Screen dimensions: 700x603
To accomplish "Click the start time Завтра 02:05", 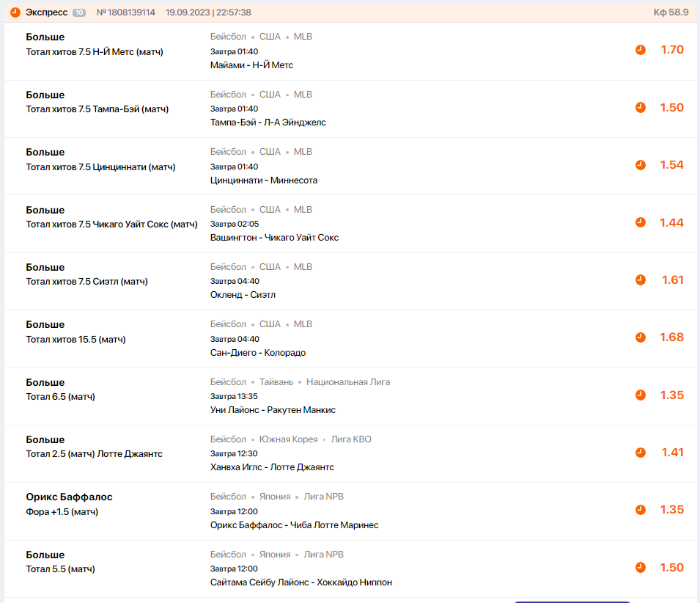I will 235,224.
